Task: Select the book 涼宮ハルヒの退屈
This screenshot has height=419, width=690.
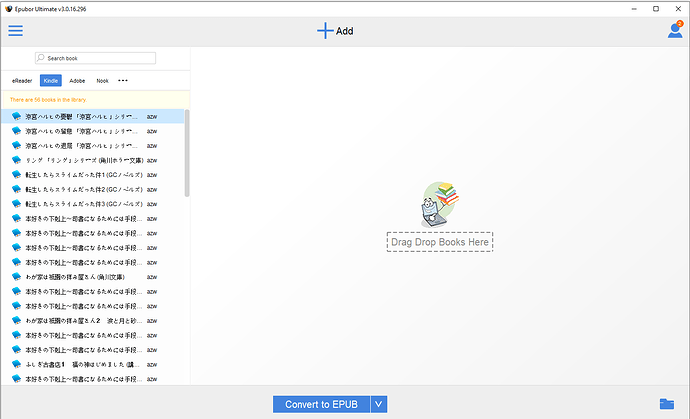Action: click(93, 146)
